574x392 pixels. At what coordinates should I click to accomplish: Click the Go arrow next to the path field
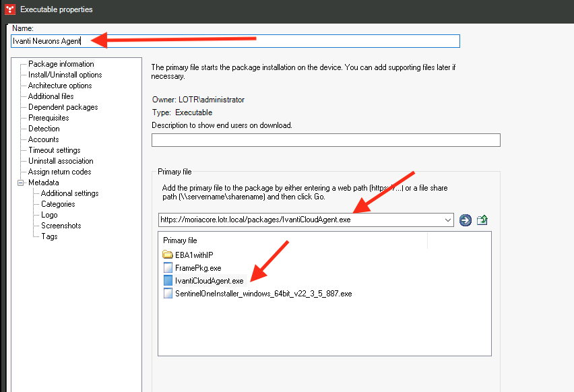(x=465, y=220)
